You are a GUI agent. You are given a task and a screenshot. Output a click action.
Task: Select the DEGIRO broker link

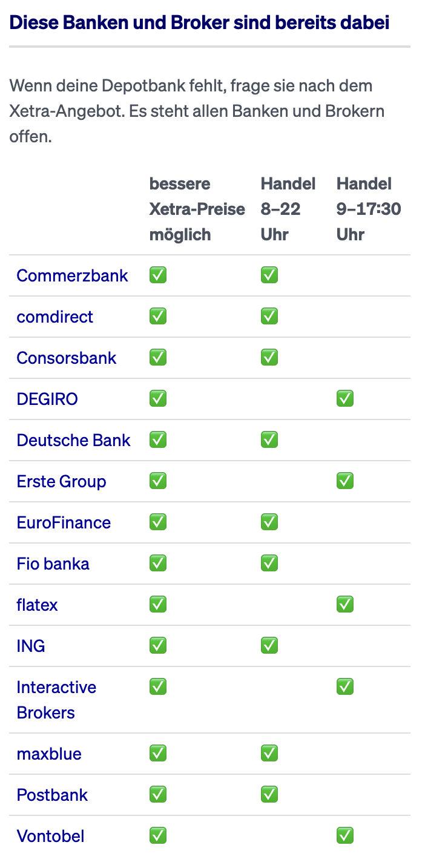pyautogui.click(x=47, y=399)
